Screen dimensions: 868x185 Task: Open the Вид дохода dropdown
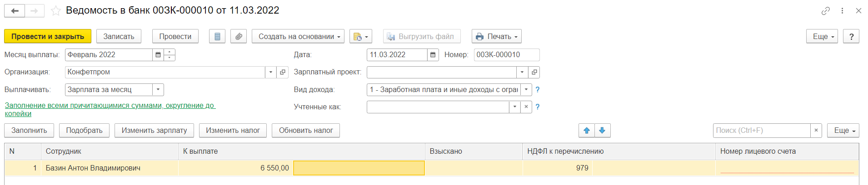(526, 90)
